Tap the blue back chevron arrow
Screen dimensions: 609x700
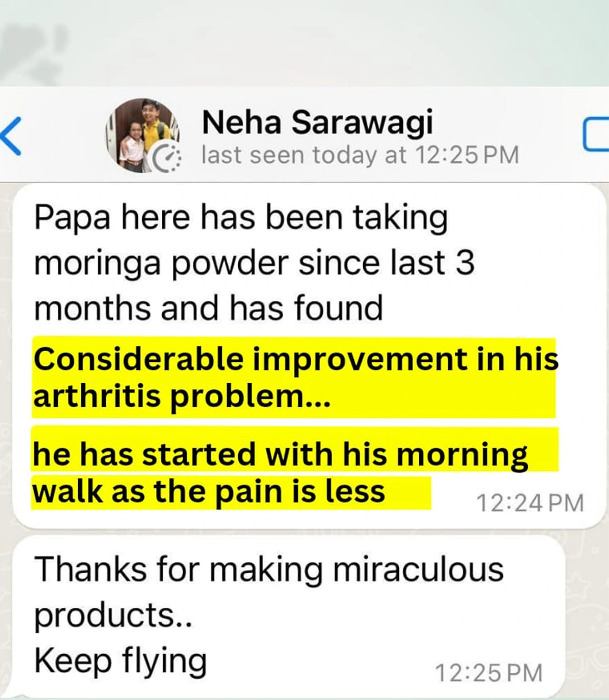pos(11,136)
